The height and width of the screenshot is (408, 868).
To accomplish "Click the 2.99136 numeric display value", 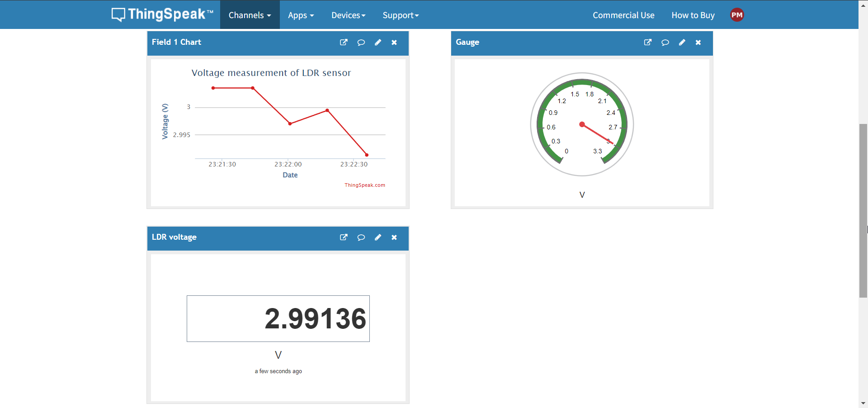I will [315, 318].
